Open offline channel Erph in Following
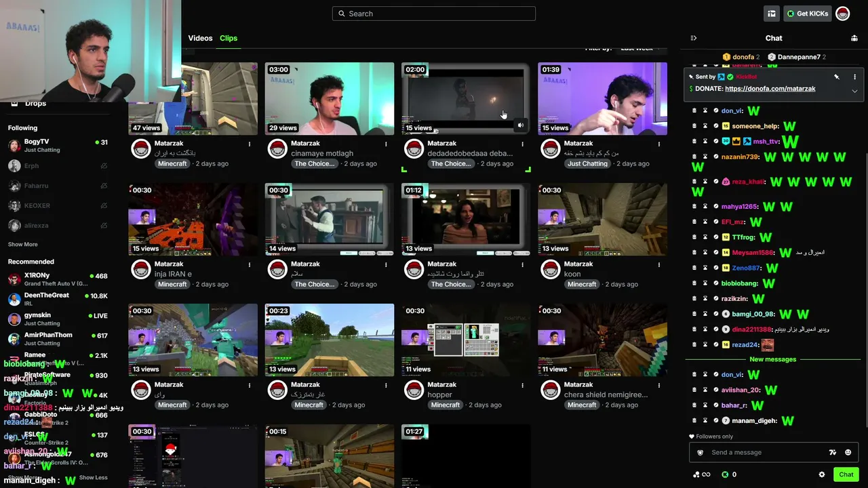This screenshot has height=488, width=868. [58, 166]
